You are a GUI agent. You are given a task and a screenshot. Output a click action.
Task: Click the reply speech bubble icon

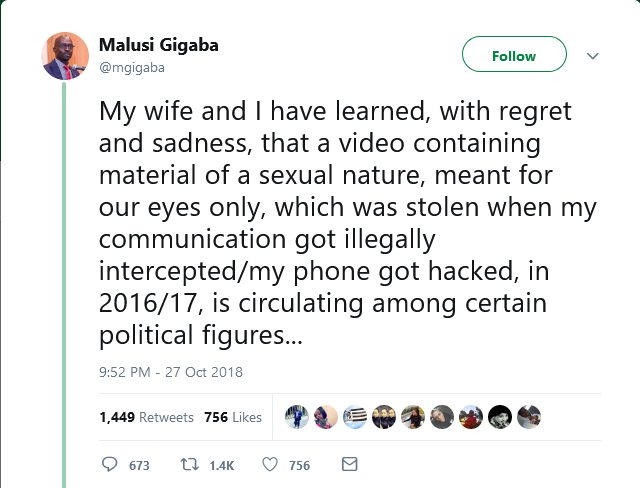pos(110,465)
